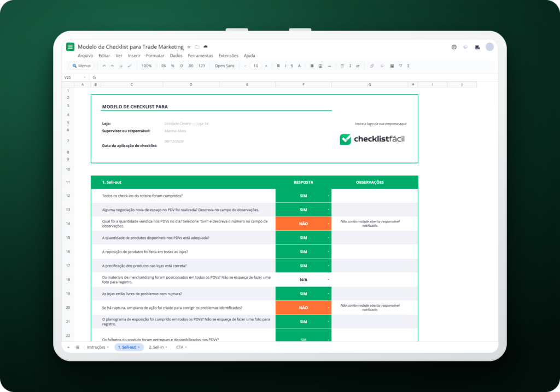560x392 pixels.
Task: Click the bold formatting icon
Action: tap(278, 66)
